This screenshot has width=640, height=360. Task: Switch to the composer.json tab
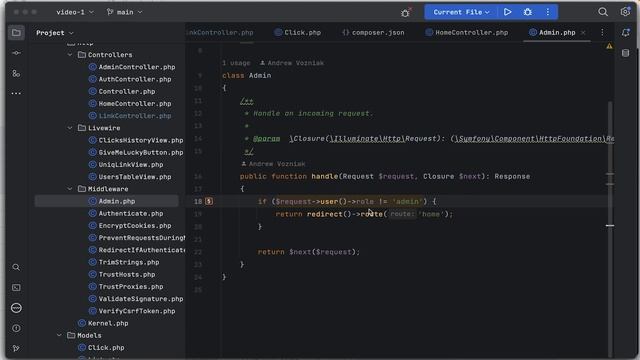click(x=373, y=33)
